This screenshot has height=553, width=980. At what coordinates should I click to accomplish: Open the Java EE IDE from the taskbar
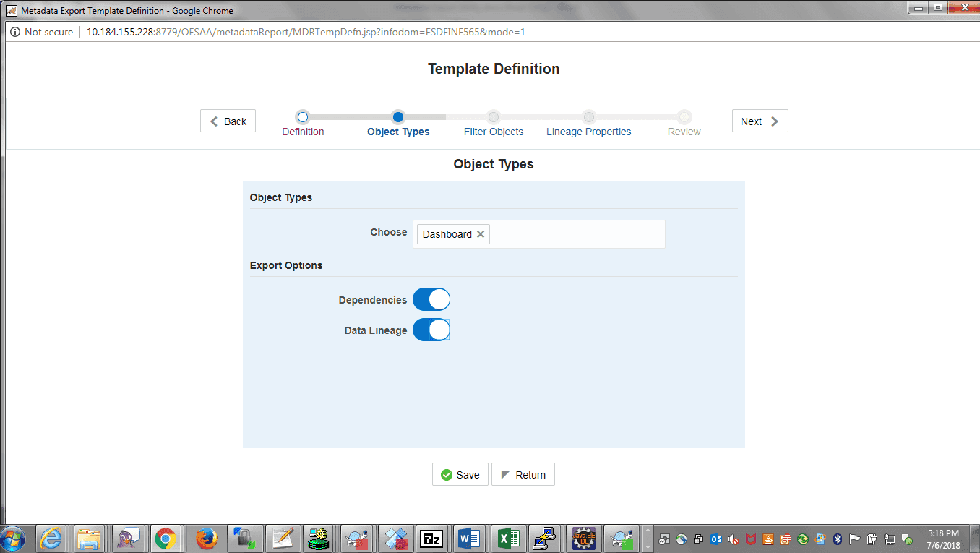point(583,538)
